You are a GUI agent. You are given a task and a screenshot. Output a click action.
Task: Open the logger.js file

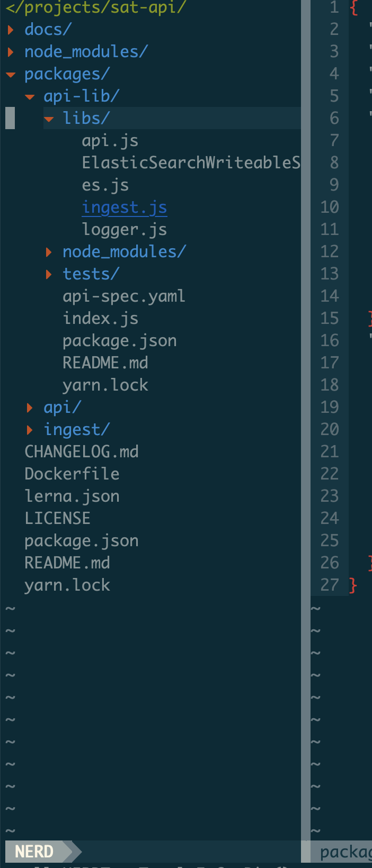(x=124, y=229)
